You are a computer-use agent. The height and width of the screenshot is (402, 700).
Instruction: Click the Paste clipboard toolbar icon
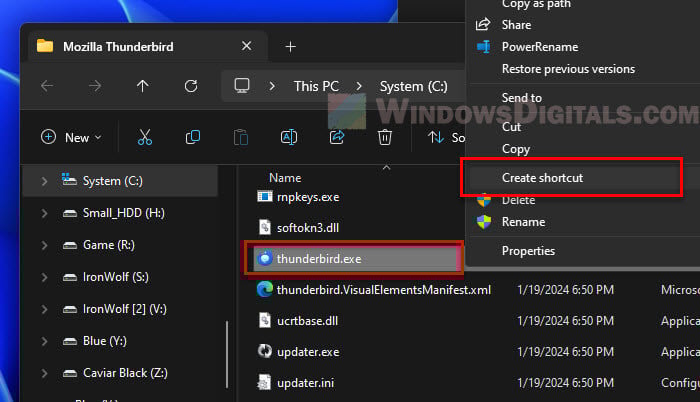pos(241,138)
